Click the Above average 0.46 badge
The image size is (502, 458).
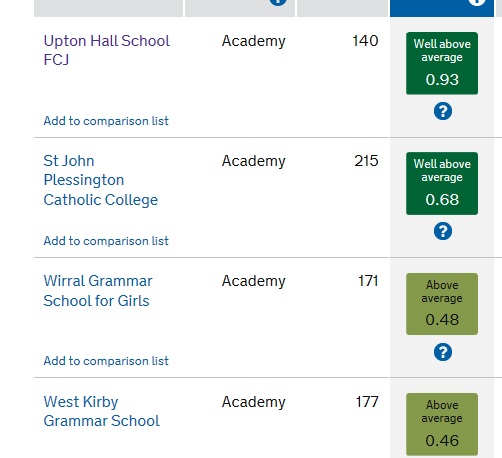point(442,424)
